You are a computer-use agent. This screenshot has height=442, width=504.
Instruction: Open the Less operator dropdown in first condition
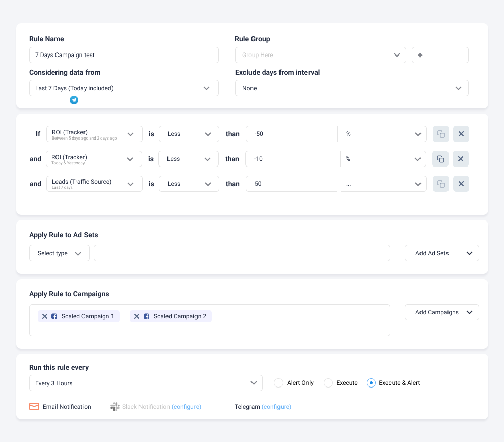pyautogui.click(x=189, y=134)
